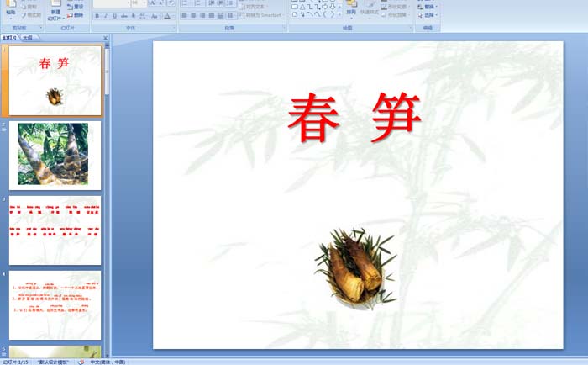The height and width of the screenshot is (365, 588).
Task: Close the slide thumbnail pane
Action: tap(105, 38)
